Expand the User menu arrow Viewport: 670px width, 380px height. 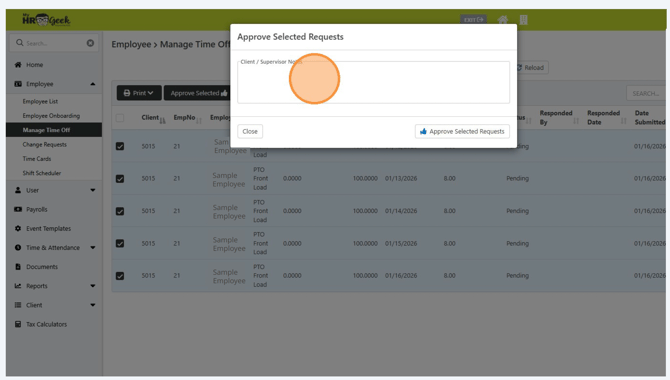coord(93,190)
